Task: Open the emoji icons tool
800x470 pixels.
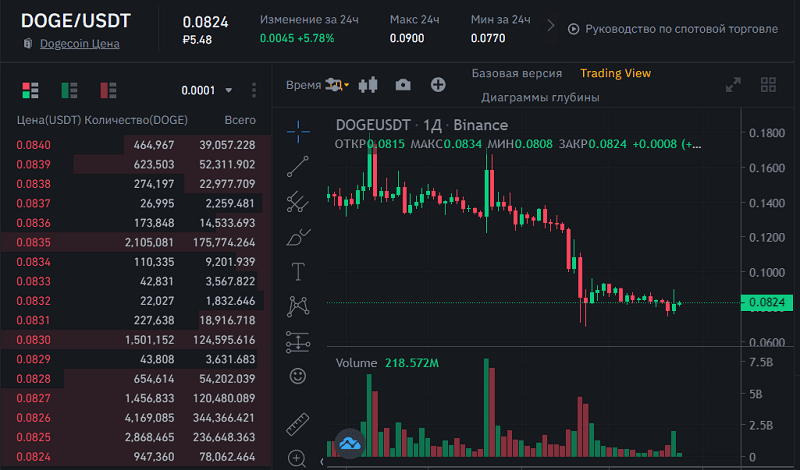Action: click(x=298, y=376)
